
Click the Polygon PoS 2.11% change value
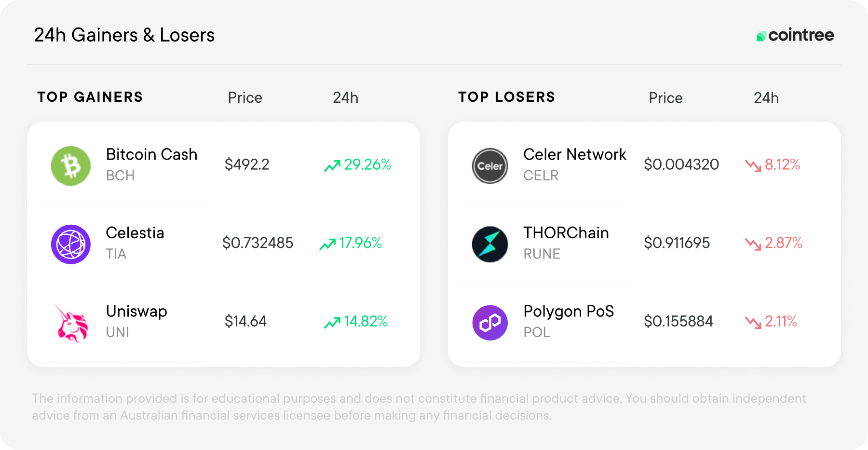(x=781, y=321)
